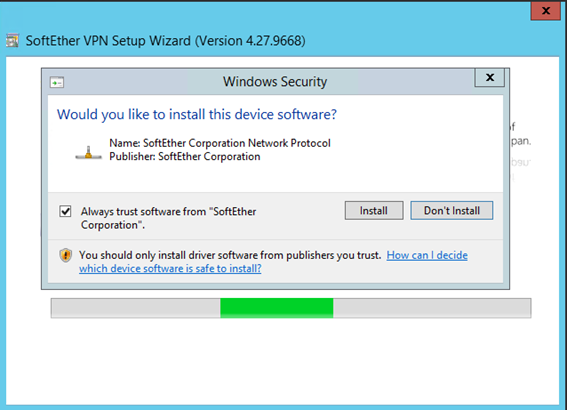Close the Windows Security dialog

click(490, 77)
